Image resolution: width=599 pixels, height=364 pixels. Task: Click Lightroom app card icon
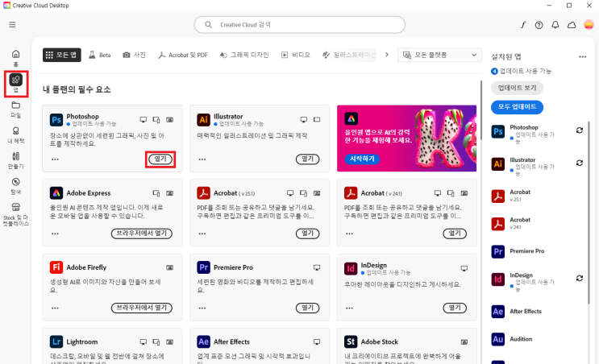pos(56,342)
